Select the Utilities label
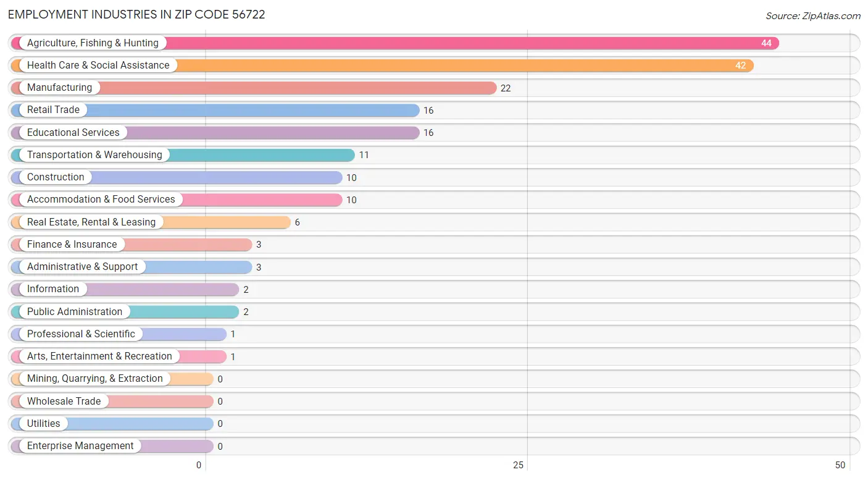The image size is (868, 480). [44, 424]
